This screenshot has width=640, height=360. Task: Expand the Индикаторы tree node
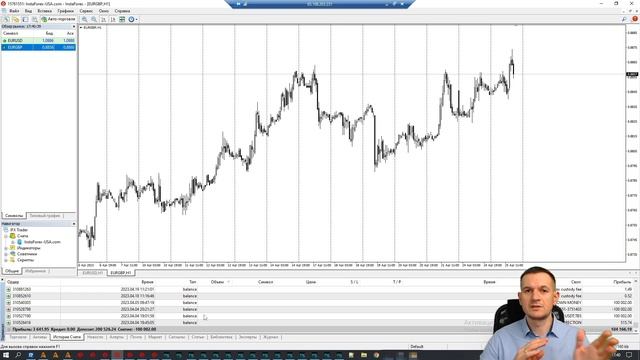[x=6, y=248]
